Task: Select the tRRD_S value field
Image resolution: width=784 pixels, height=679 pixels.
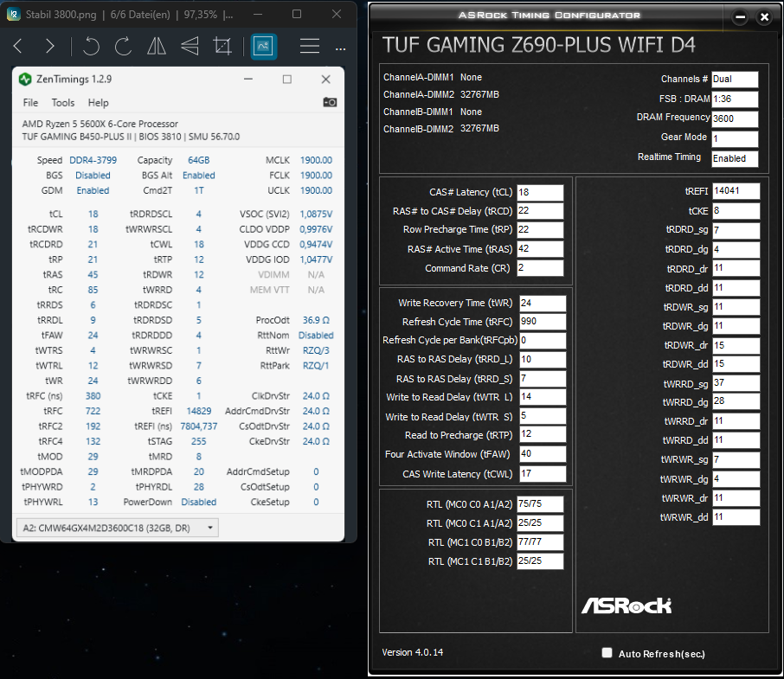Action: pyautogui.click(x=543, y=379)
